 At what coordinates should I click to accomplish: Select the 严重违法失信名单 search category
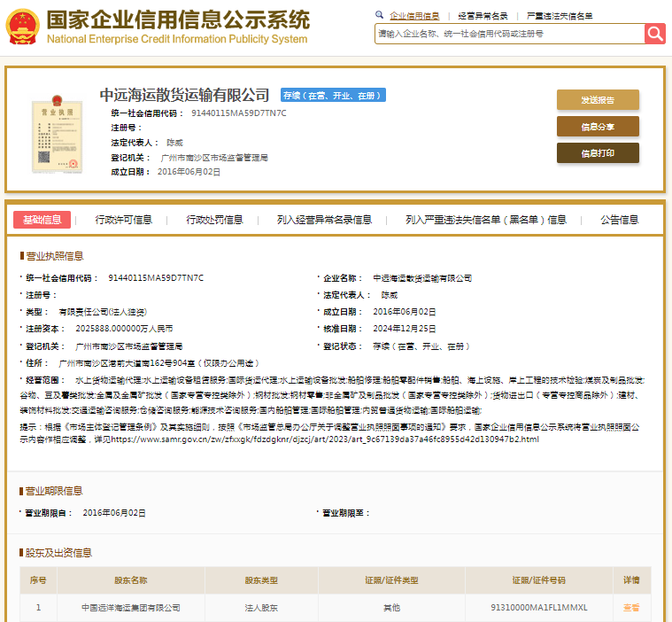(560, 16)
